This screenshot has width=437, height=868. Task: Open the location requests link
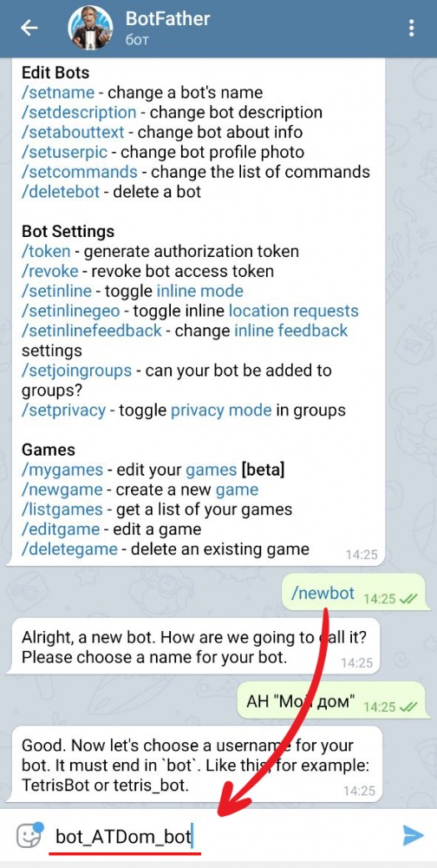pos(294,311)
